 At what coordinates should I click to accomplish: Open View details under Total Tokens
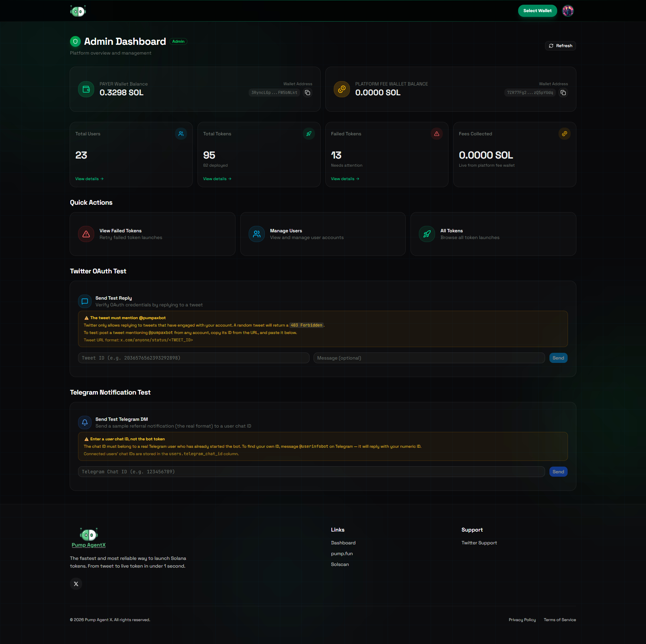[x=217, y=179]
